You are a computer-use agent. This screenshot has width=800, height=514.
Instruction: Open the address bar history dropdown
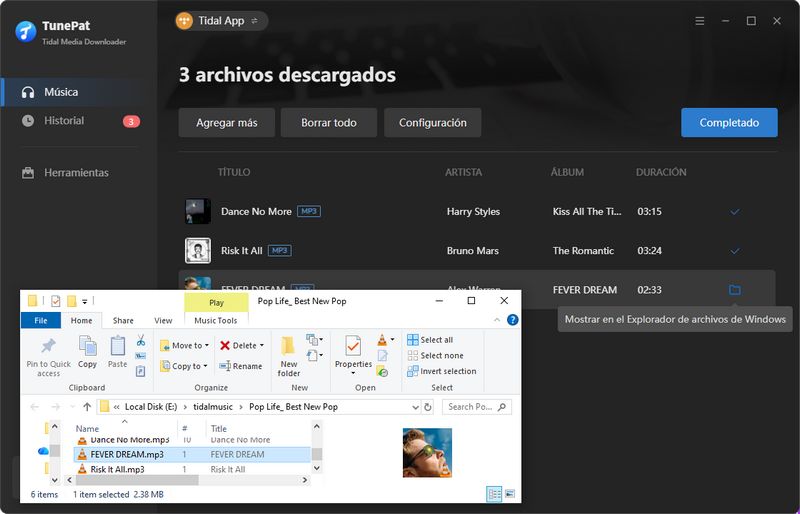[x=415, y=407]
